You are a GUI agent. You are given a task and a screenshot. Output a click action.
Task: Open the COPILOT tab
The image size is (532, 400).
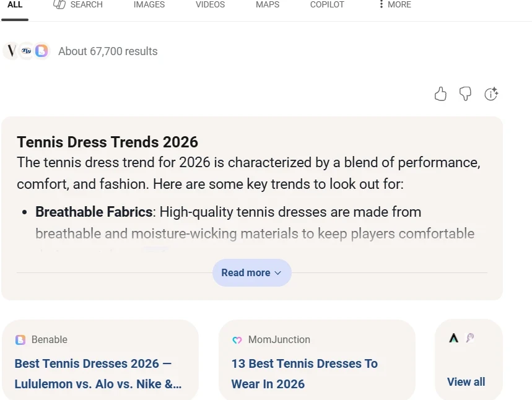pyautogui.click(x=327, y=4)
